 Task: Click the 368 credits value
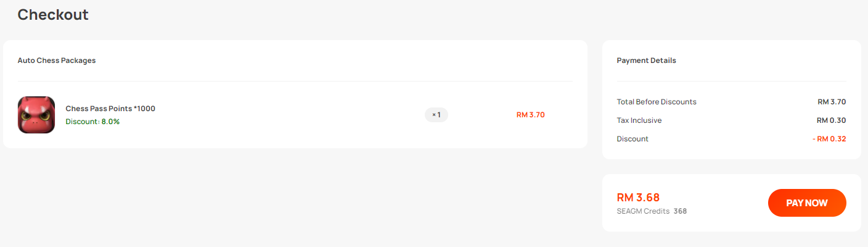pyautogui.click(x=680, y=211)
